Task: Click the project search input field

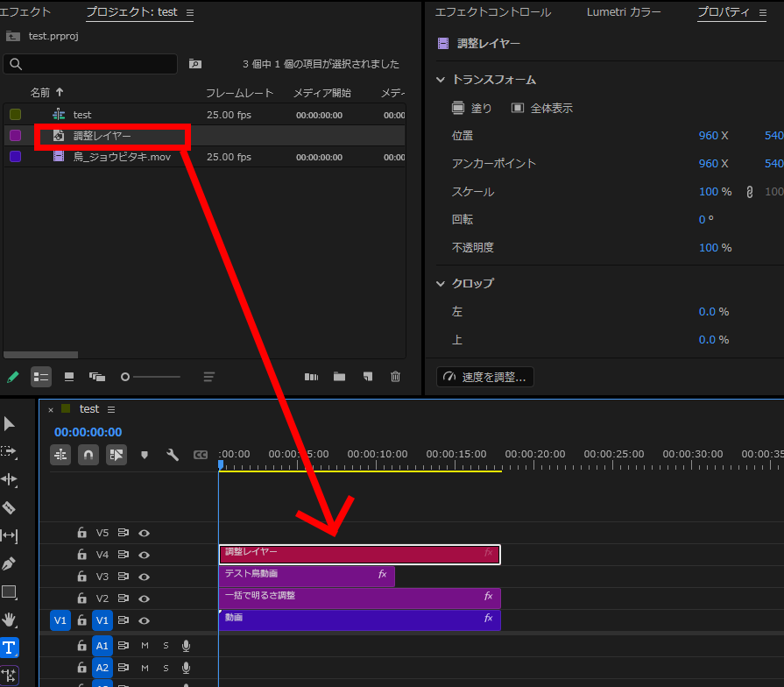Action: tap(90, 64)
